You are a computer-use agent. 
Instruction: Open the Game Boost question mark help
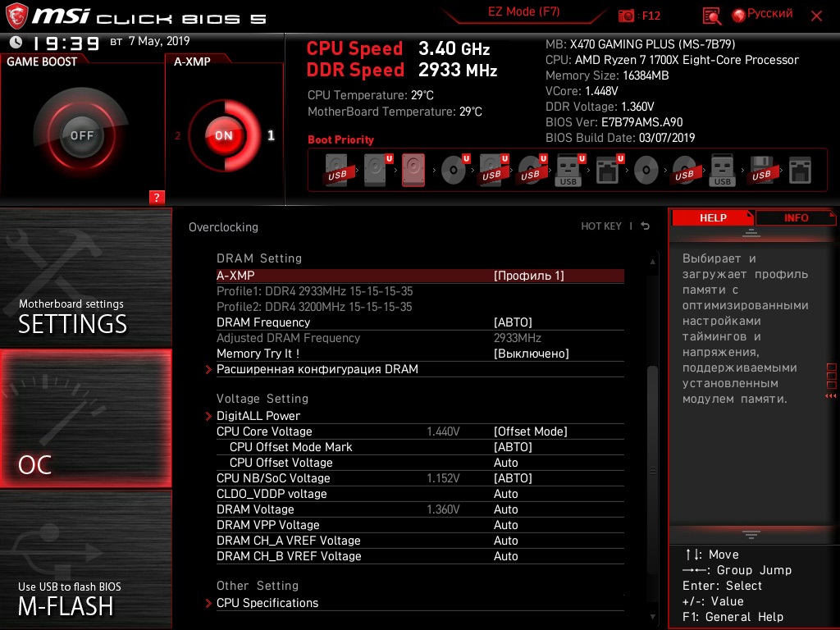157,197
